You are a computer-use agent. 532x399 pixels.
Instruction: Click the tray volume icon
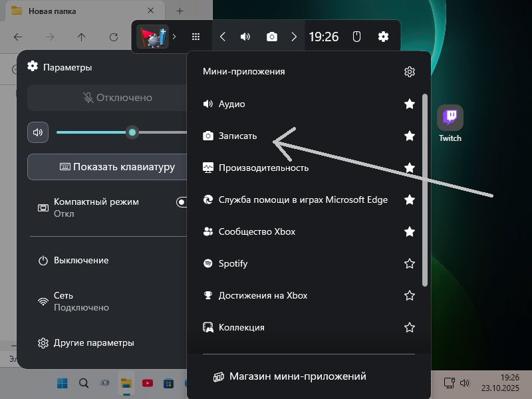click(465, 383)
